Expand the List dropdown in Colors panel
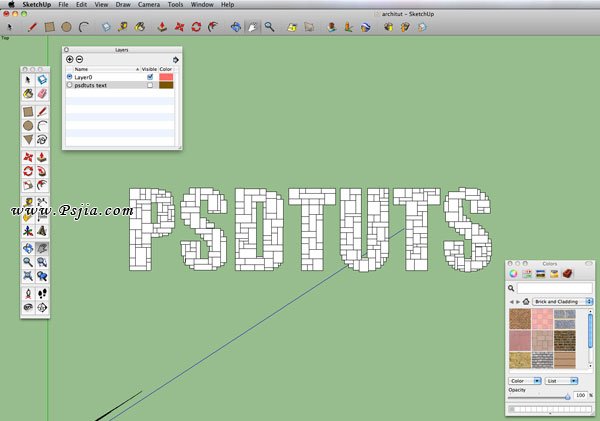 (x=559, y=381)
